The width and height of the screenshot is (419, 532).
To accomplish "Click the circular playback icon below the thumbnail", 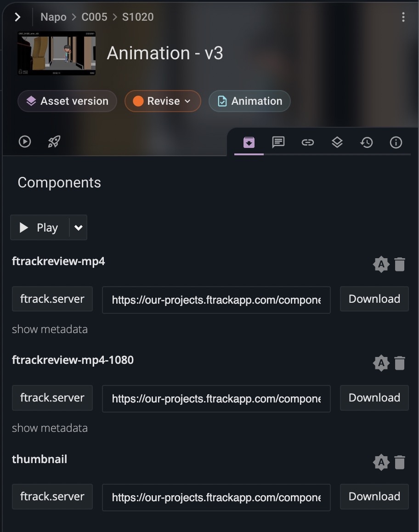I will 24,141.
